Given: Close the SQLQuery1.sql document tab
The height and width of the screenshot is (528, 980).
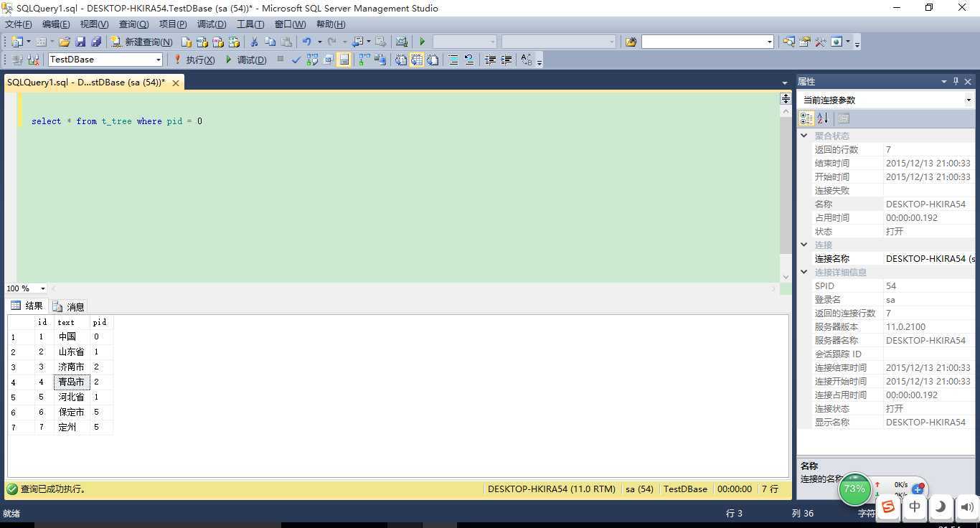Looking at the screenshot, I should coord(176,82).
